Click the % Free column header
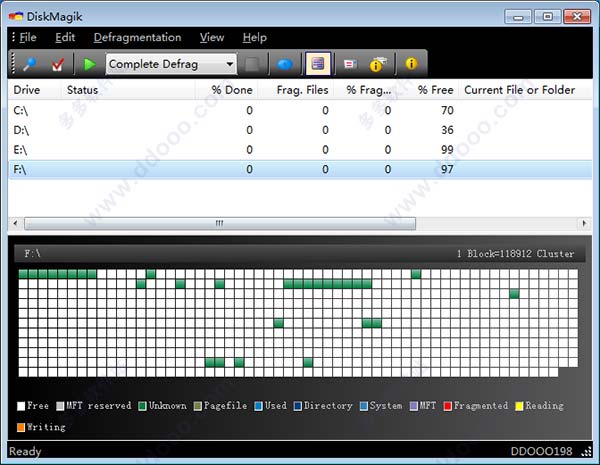600x465 pixels. point(427,90)
